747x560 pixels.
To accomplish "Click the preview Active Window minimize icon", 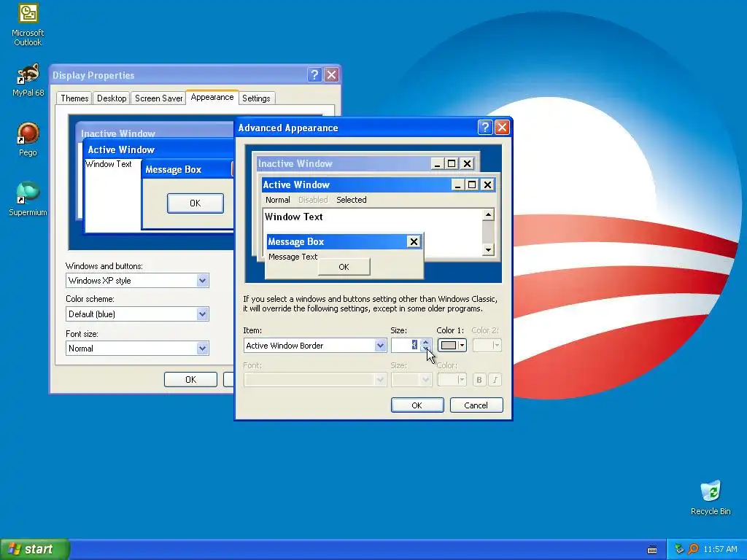I will click(458, 184).
